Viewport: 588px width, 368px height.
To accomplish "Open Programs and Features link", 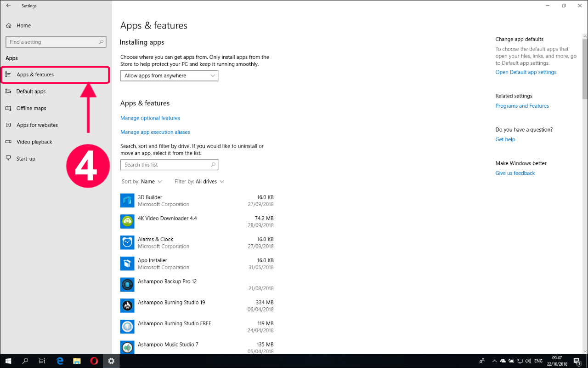I will (x=522, y=106).
